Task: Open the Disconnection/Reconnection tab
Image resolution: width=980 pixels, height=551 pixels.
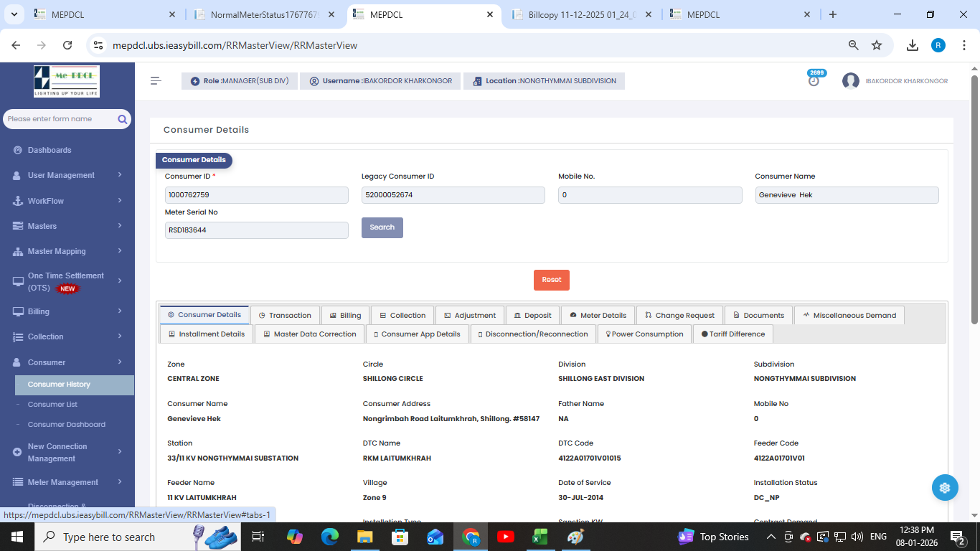Action: pos(531,334)
